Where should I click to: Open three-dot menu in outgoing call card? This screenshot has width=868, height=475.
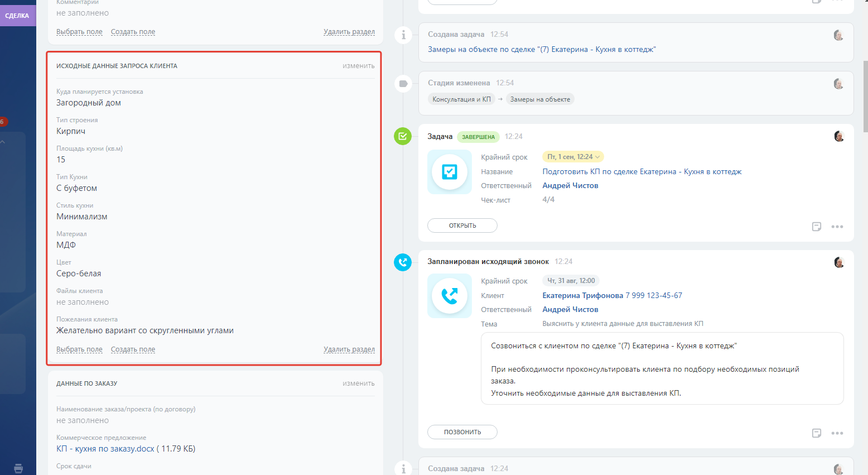click(837, 433)
